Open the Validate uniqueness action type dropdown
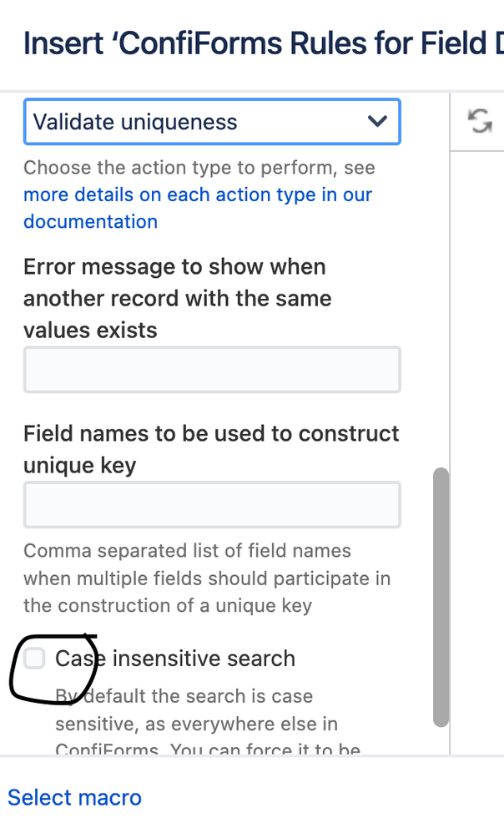Viewport: 504px width, 833px height. (x=212, y=122)
